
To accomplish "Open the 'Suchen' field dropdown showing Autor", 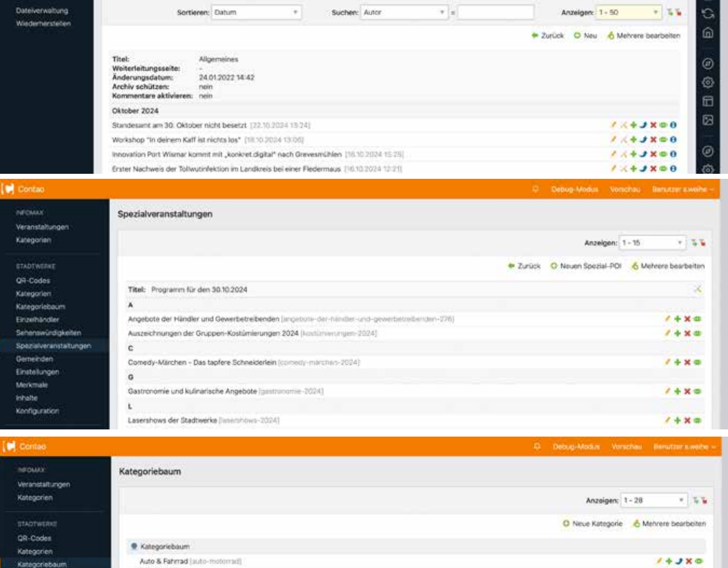I will coord(402,12).
